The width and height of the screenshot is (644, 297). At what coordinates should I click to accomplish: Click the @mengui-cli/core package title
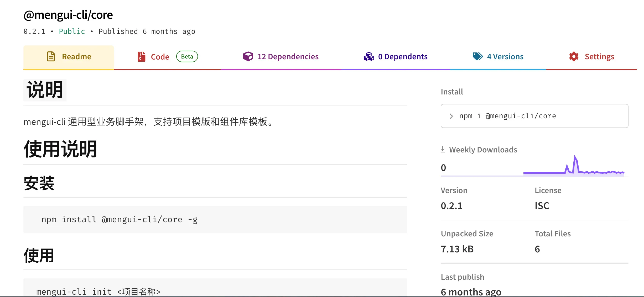[68, 15]
